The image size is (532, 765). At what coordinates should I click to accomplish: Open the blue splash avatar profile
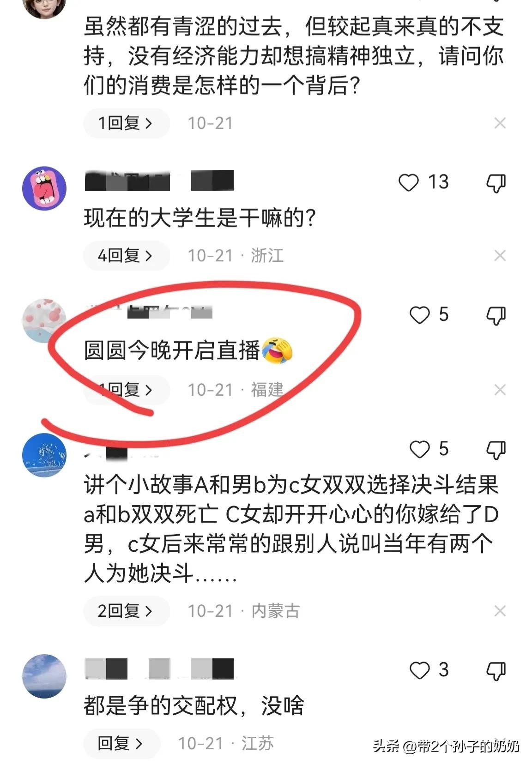44,455
